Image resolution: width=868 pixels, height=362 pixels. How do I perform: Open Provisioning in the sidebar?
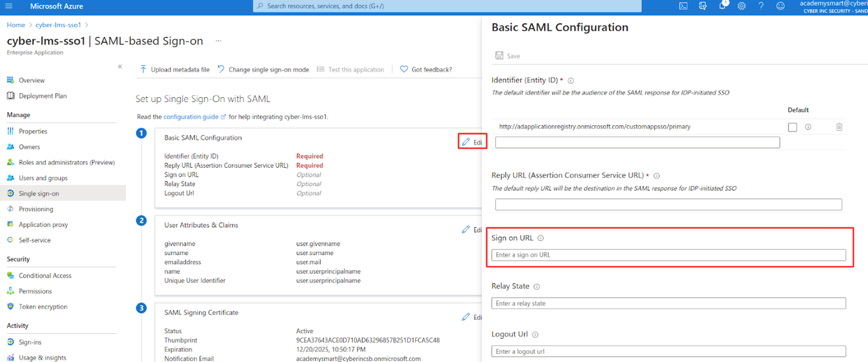pos(36,209)
